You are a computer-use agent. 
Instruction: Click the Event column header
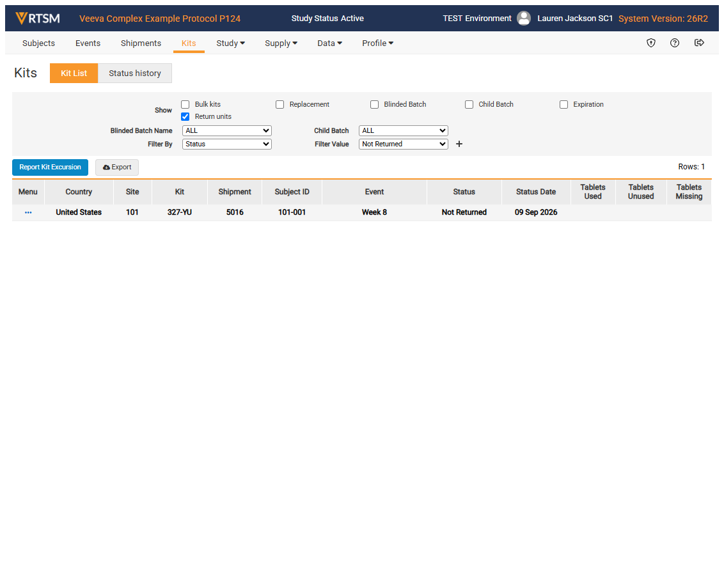(374, 192)
